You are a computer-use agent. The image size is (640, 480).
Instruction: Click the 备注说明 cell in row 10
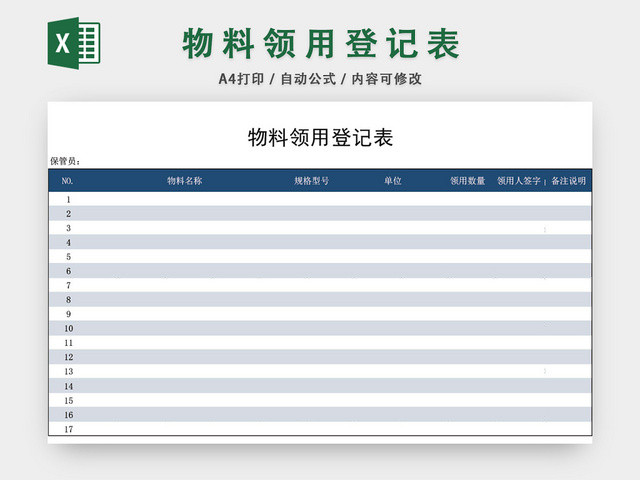pyautogui.click(x=569, y=328)
